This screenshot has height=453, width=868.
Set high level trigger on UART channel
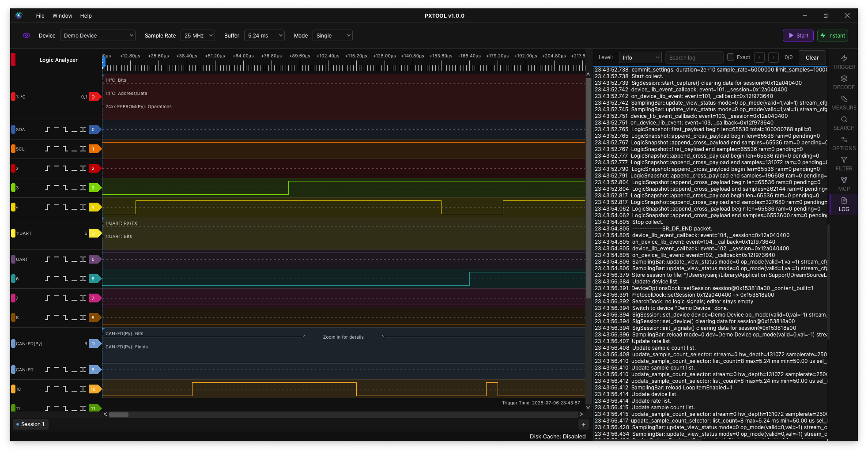tap(57, 259)
